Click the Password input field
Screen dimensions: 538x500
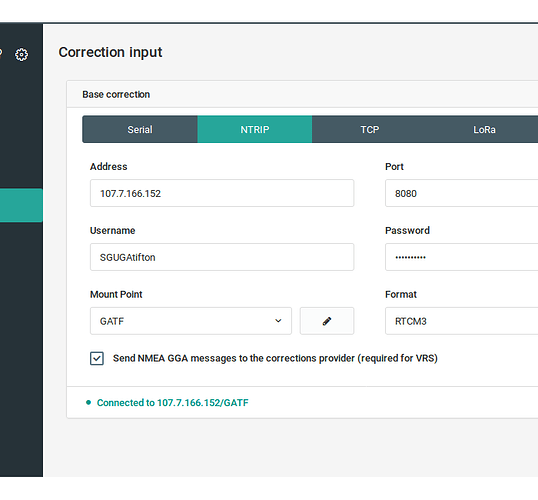pos(461,257)
